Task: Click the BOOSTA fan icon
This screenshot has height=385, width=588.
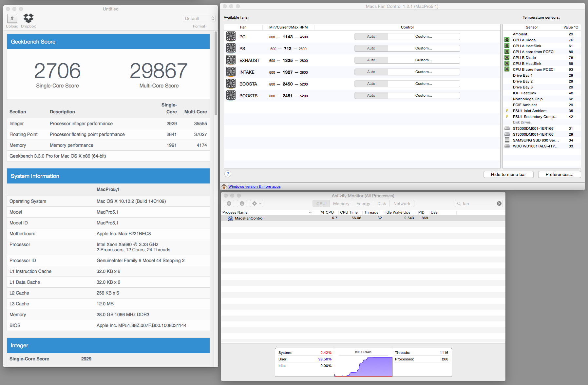Action: pyautogui.click(x=231, y=84)
